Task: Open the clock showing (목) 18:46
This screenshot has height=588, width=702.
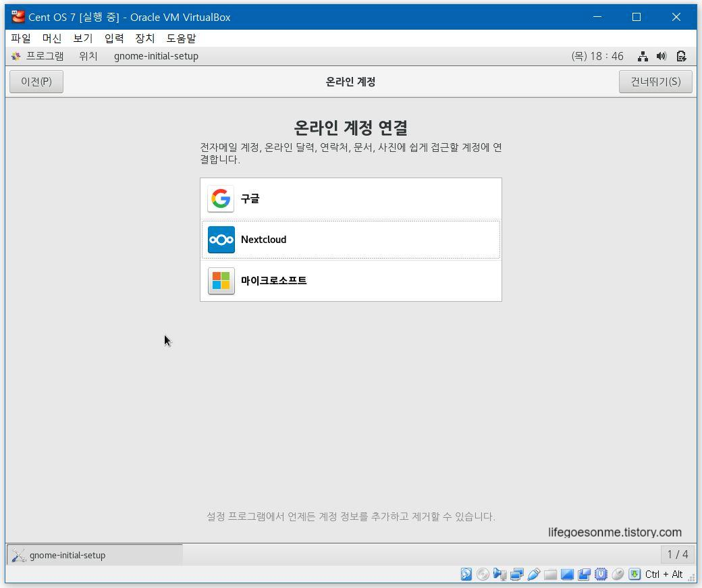Action: pos(597,56)
